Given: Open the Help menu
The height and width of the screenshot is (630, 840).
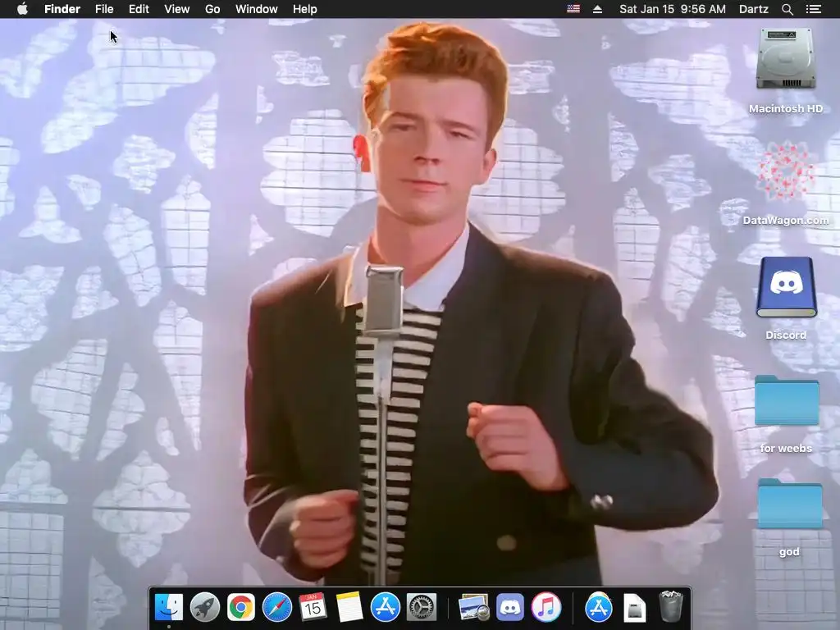Looking at the screenshot, I should click(x=305, y=9).
